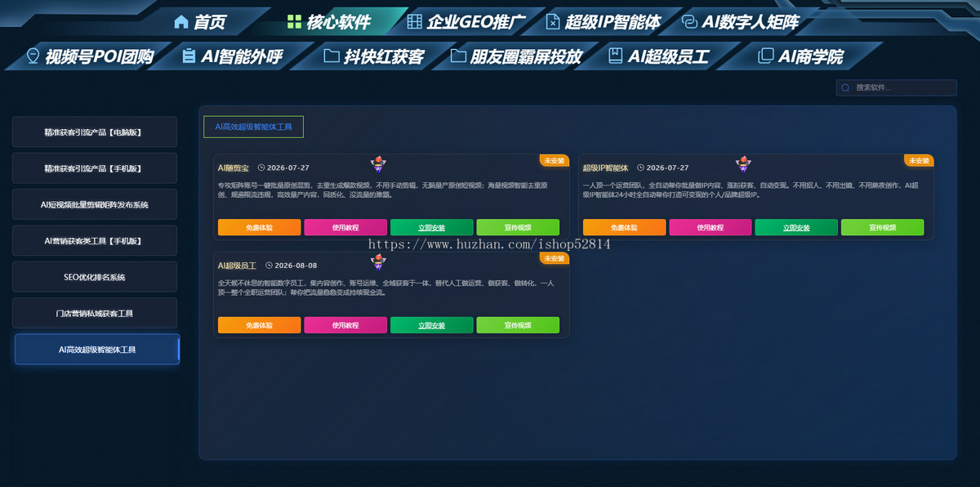The width and height of the screenshot is (980, 487).
Task: Watch 宣传视频 on the AI超级员工 card
Action: coord(518,325)
